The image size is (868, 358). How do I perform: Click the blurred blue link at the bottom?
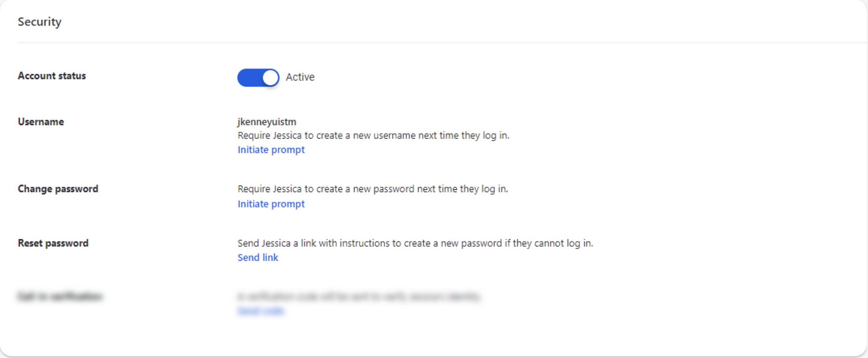click(x=261, y=311)
